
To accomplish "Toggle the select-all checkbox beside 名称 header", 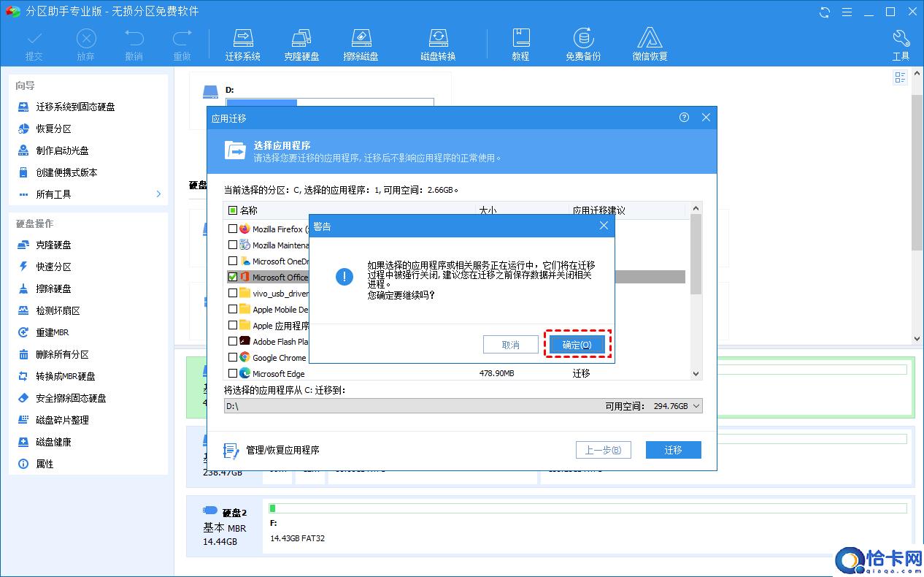I will [x=233, y=210].
